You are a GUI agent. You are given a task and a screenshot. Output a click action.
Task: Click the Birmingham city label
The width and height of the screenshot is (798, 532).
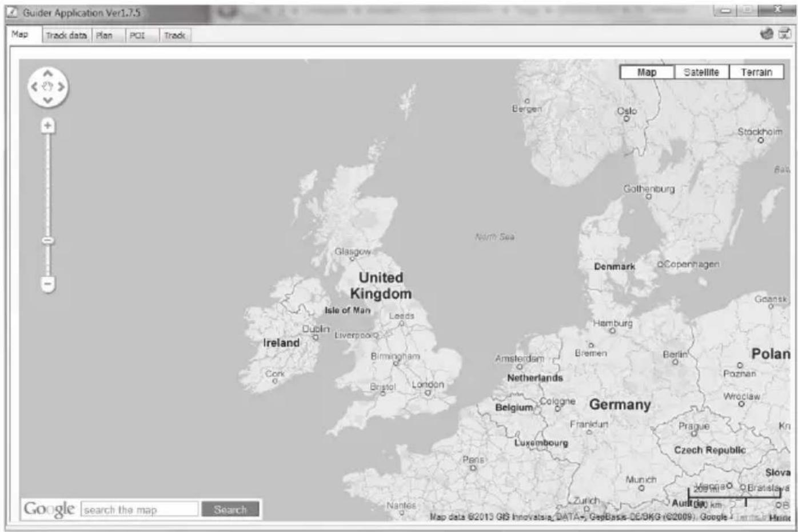coord(395,356)
